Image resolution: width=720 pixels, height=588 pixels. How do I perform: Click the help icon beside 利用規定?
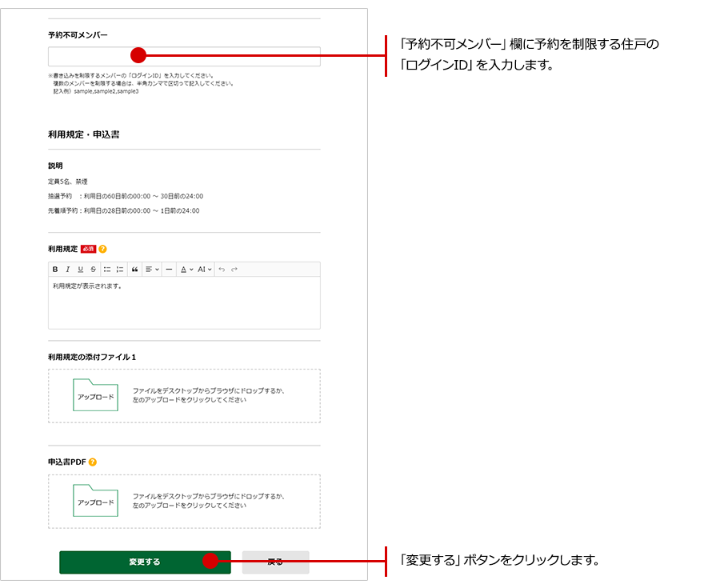(x=102, y=249)
